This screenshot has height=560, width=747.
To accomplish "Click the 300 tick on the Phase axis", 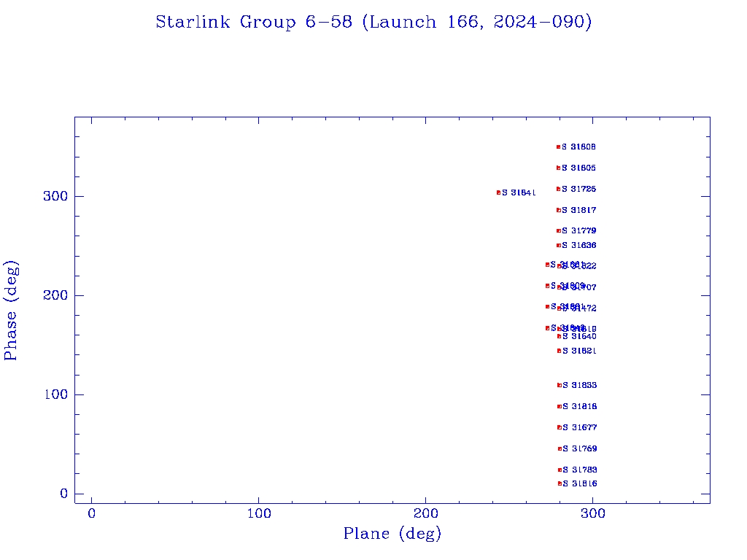I will (55, 196).
